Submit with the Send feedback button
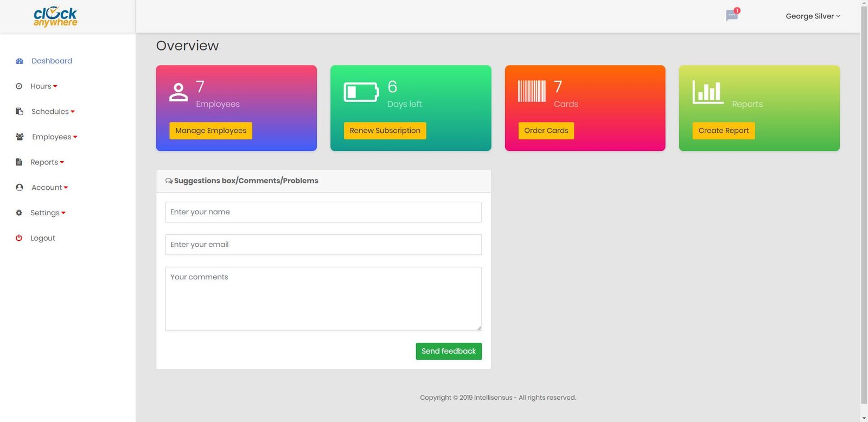868x422 pixels. click(448, 351)
